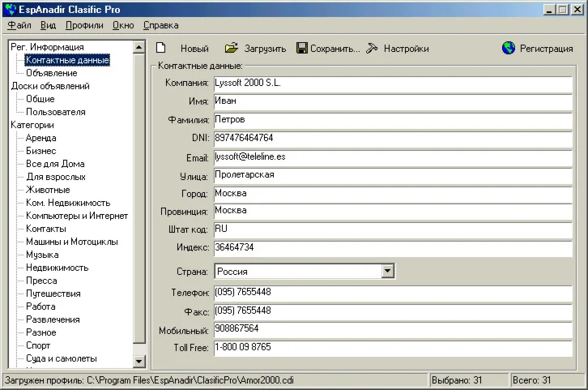Click the Новый toolbar button label

click(194, 49)
